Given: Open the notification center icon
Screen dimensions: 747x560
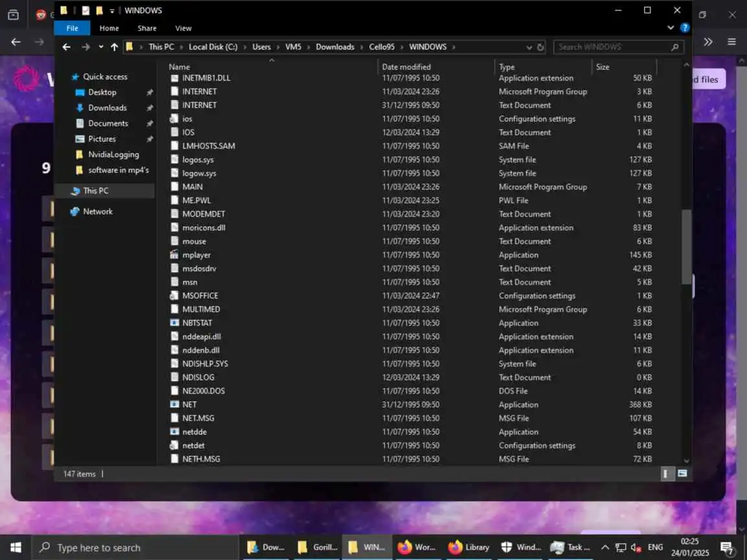Looking at the screenshot, I should 726,548.
